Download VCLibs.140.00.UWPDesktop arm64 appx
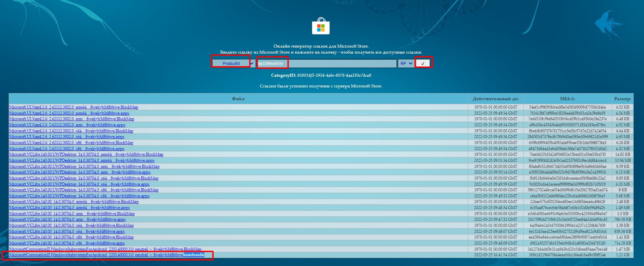 pyautogui.click(x=82, y=160)
